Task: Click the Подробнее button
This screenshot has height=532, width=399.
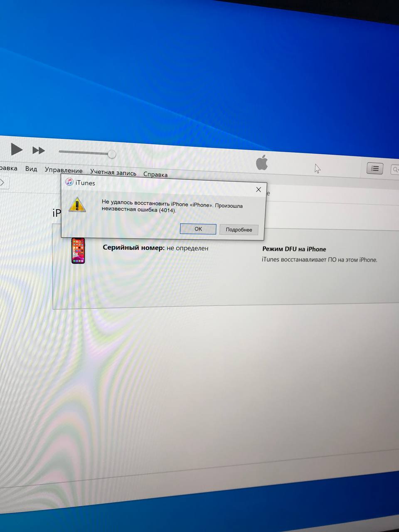Action: pos(239,230)
